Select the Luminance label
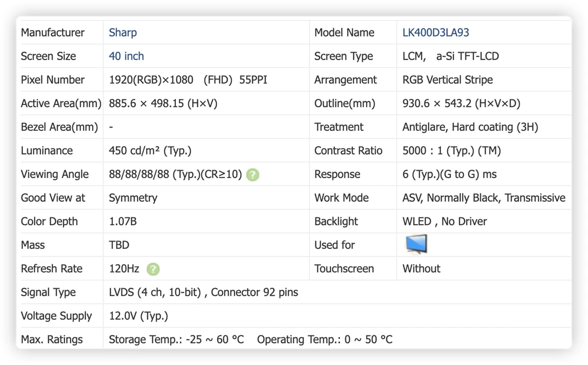The width and height of the screenshot is (588, 365). (x=47, y=150)
